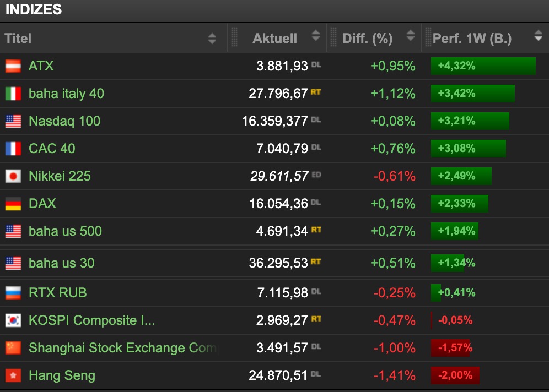Screen dimensions: 549x392
Task: Grab the column handle left of Aktuell
Action: (234, 37)
